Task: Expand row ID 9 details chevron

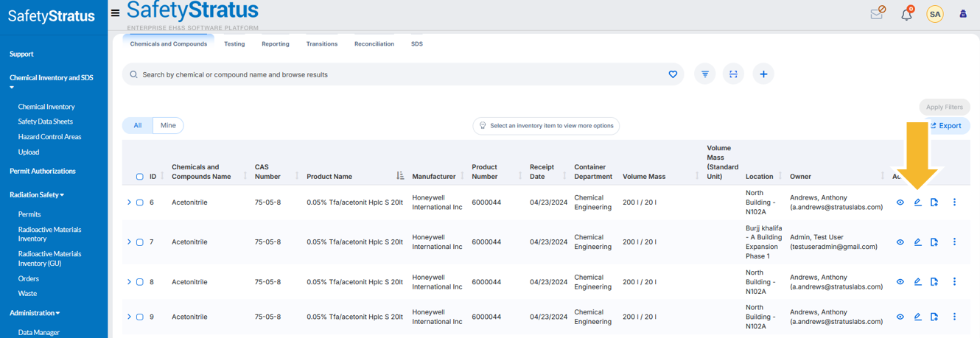Action: 129,317
